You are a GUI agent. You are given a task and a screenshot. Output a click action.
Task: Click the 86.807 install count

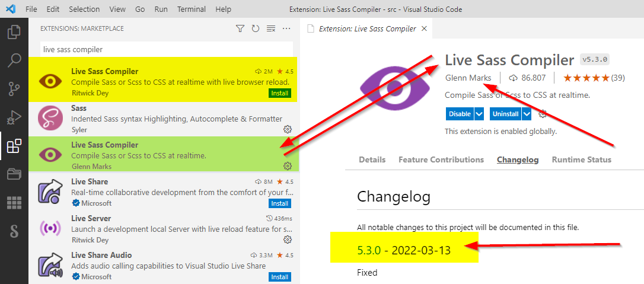click(527, 78)
